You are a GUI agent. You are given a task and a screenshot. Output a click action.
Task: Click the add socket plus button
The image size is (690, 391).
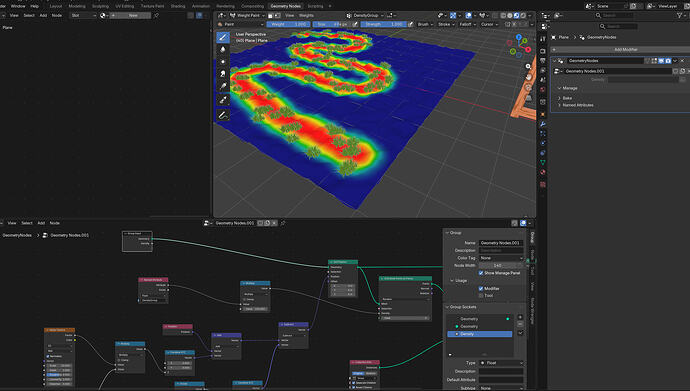[520, 317]
